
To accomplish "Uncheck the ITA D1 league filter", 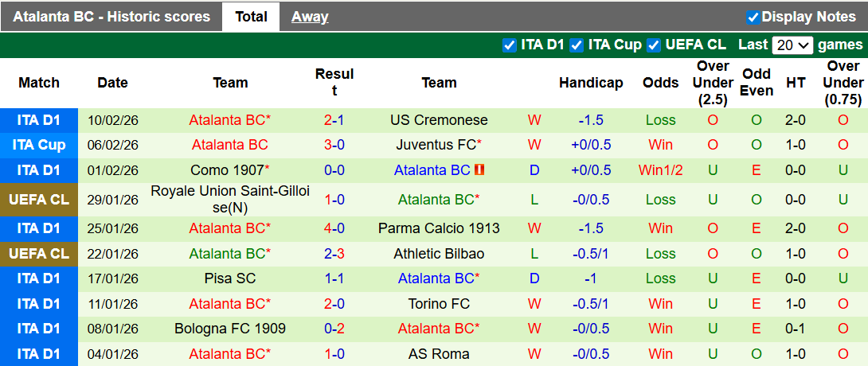I will pyautogui.click(x=510, y=45).
